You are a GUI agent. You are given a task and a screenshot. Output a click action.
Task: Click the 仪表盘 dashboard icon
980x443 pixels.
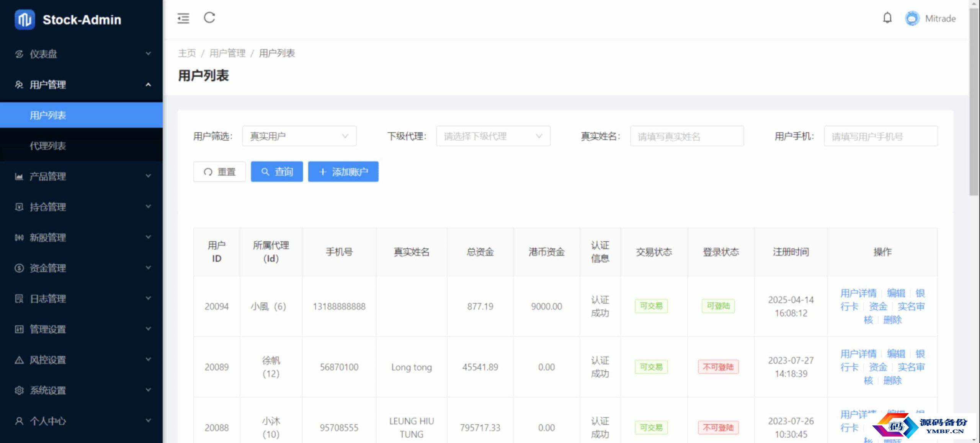tap(19, 54)
